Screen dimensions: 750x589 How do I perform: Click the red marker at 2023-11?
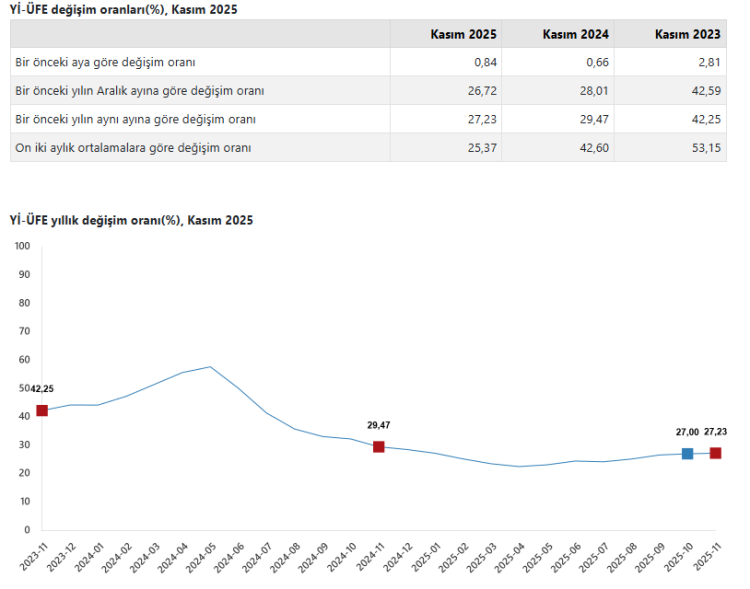[42, 410]
